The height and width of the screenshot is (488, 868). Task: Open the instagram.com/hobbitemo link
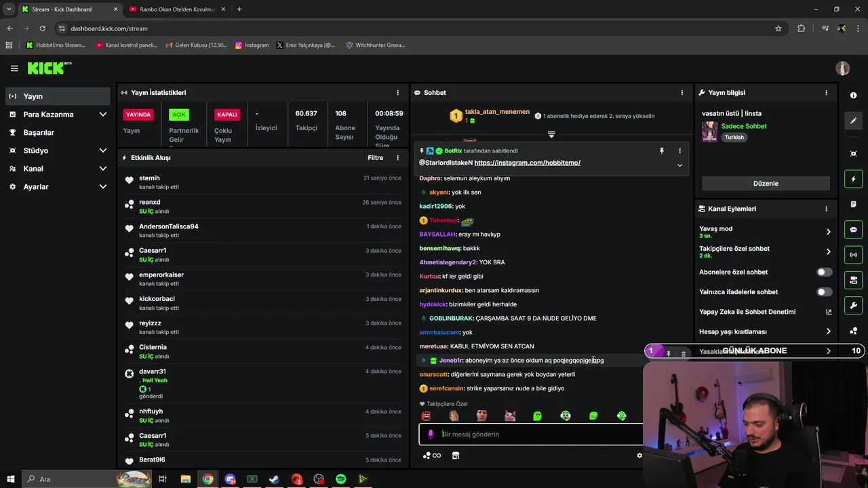pyautogui.click(x=527, y=163)
